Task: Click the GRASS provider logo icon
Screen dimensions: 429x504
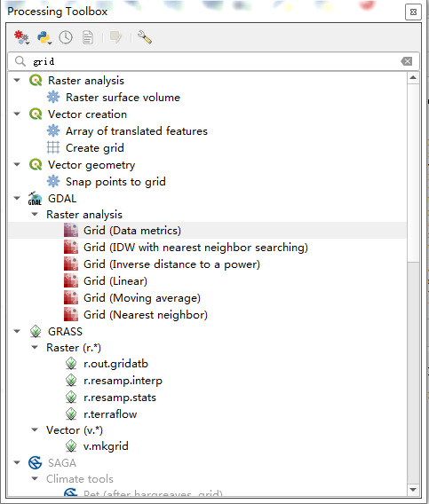Action: click(x=36, y=331)
